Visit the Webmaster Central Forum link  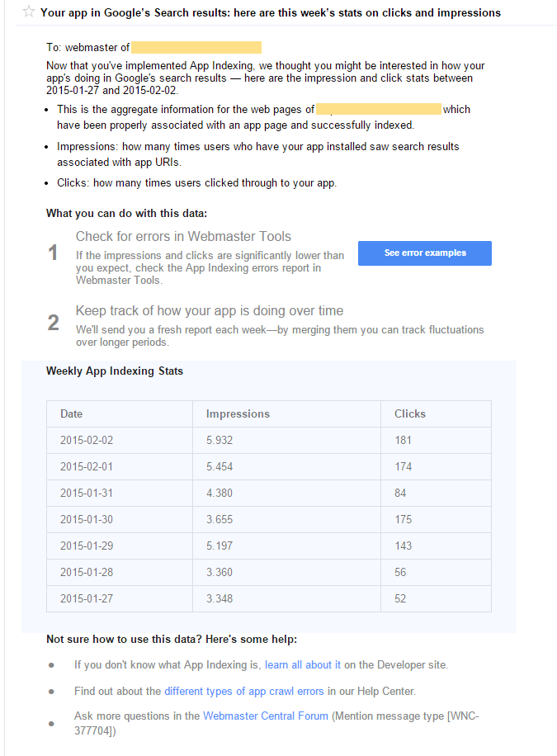[x=265, y=716]
